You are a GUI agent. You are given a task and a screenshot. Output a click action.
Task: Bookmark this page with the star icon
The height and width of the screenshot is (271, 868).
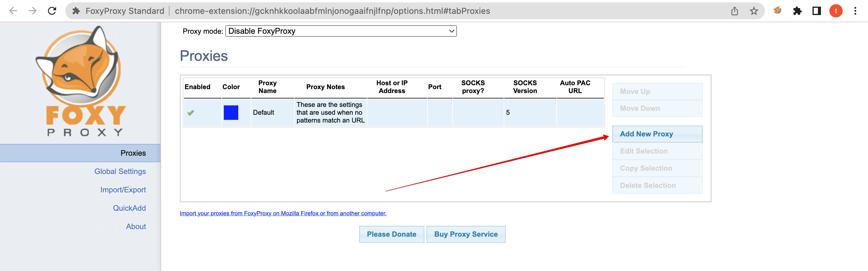tap(754, 11)
